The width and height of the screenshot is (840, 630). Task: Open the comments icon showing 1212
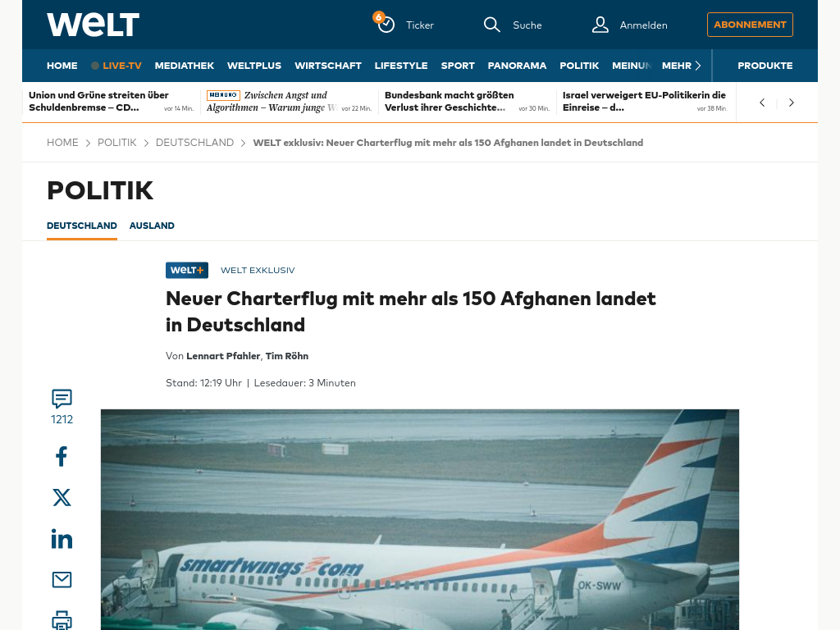(x=62, y=399)
